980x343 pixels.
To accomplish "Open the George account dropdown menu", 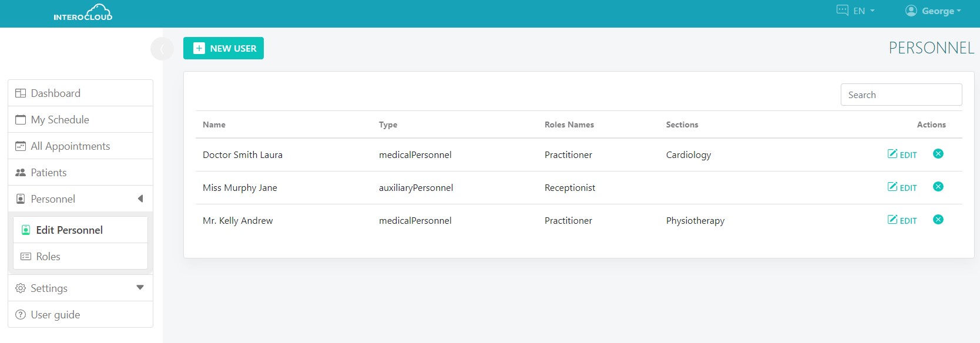I will pos(941,11).
